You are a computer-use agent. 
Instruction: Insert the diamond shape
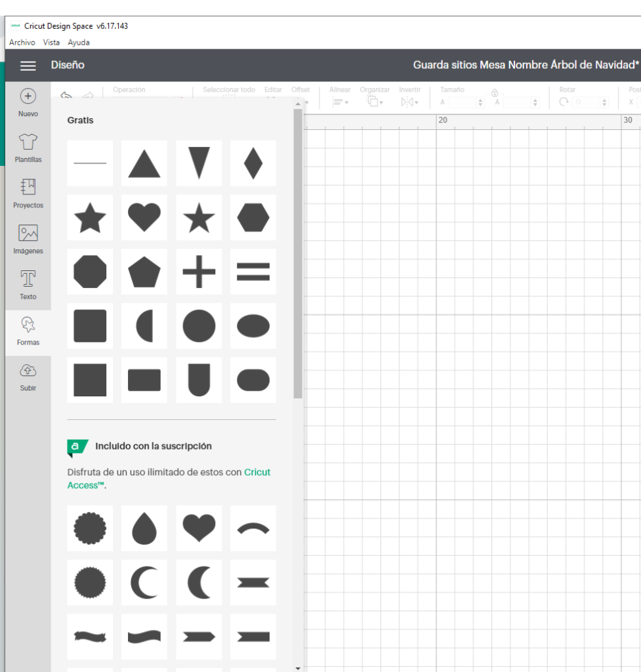point(253,163)
